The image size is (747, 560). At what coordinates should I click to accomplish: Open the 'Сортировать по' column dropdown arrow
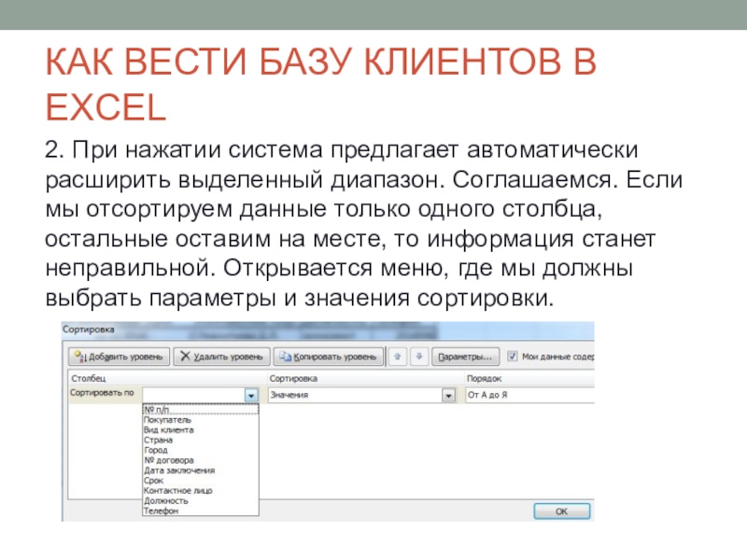[x=251, y=395]
